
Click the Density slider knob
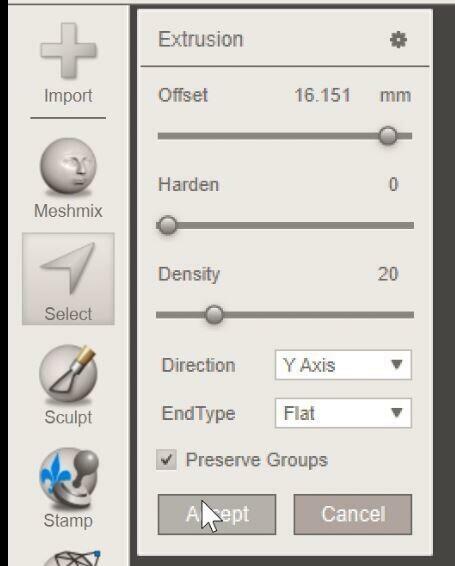pos(214,315)
